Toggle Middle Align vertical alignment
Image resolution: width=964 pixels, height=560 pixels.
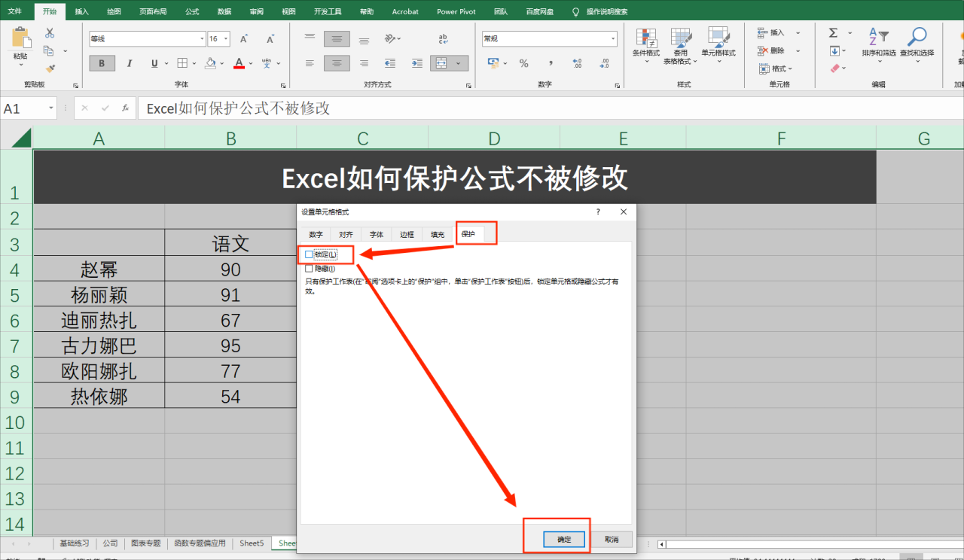click(x=337, y=38)
